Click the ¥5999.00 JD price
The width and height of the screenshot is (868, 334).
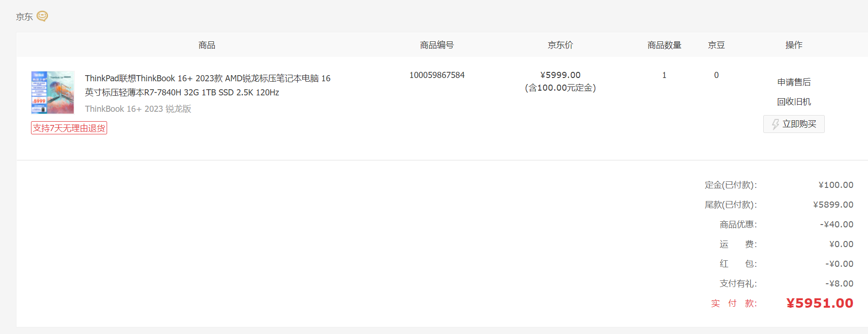(560, 75)
